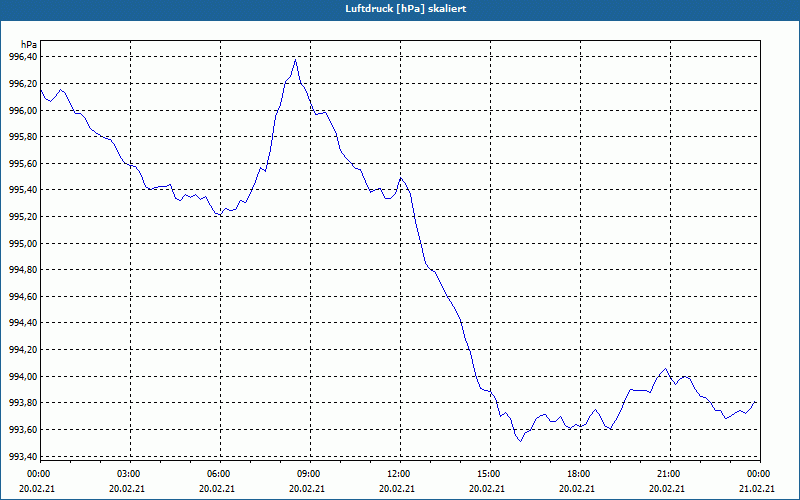Click the 996,00 y-axis value
The image size is (800, 500).
tap(23, 110)
